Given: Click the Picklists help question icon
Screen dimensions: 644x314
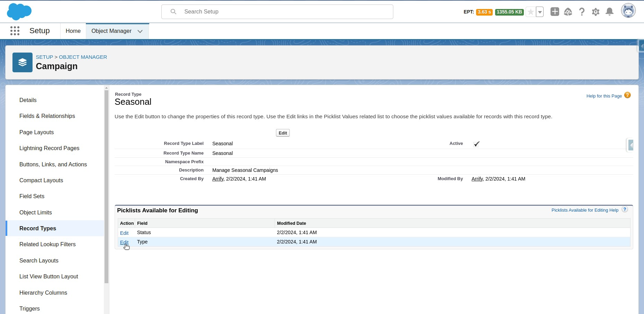Looking at the screenshot, I should [625, 210].
